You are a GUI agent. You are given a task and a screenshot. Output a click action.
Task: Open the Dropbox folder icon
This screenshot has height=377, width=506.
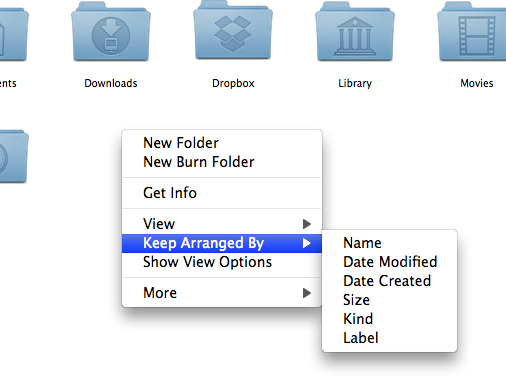(233, 31)
